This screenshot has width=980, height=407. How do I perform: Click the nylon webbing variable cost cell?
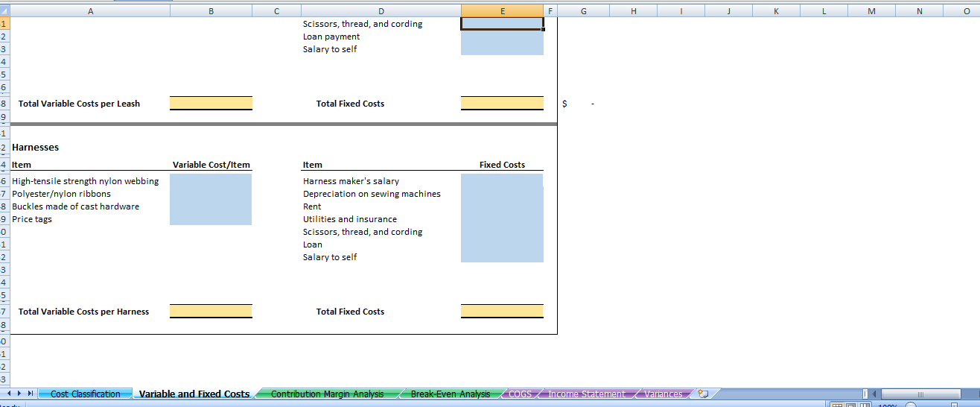[211, 181]
